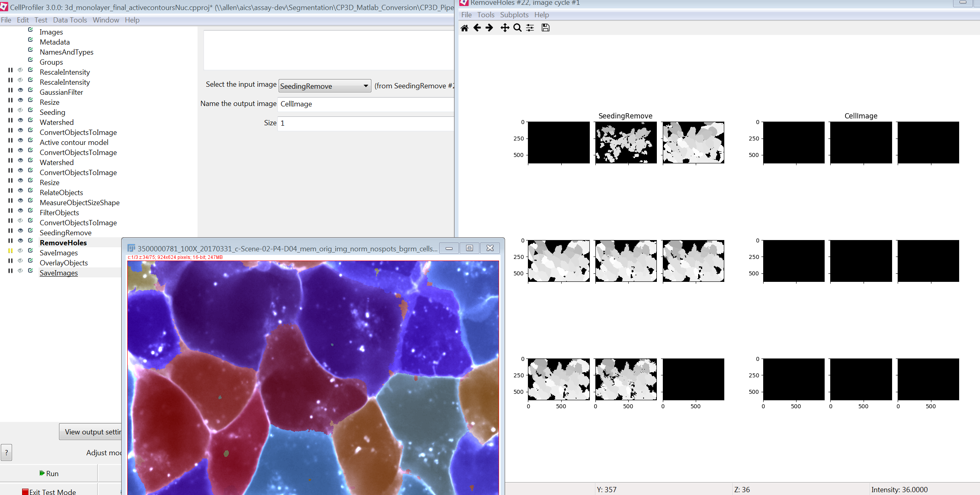
Task: Toggle visibility eye for the Watershed module
Action: [20, 120]
